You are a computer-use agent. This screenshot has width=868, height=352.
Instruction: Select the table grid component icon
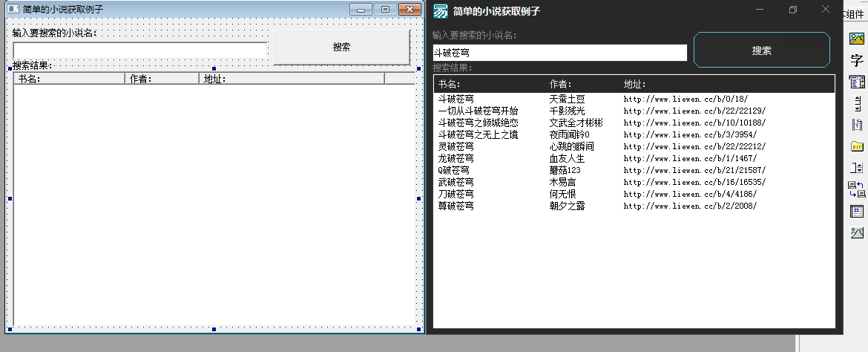click(x=856, y=211)
